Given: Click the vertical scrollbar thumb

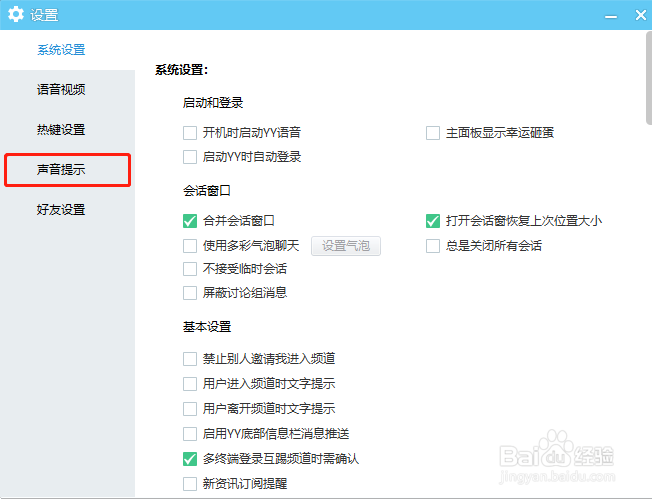Looking at the screenshot, I should tap(649, 78).
